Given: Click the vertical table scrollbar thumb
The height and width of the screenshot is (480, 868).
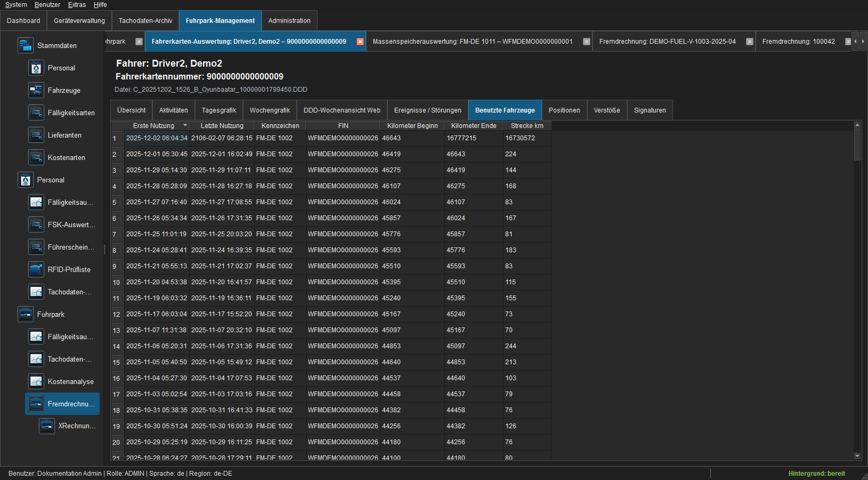Looking at the screenshot, I should pyautogui.click(x=857, y=145).
